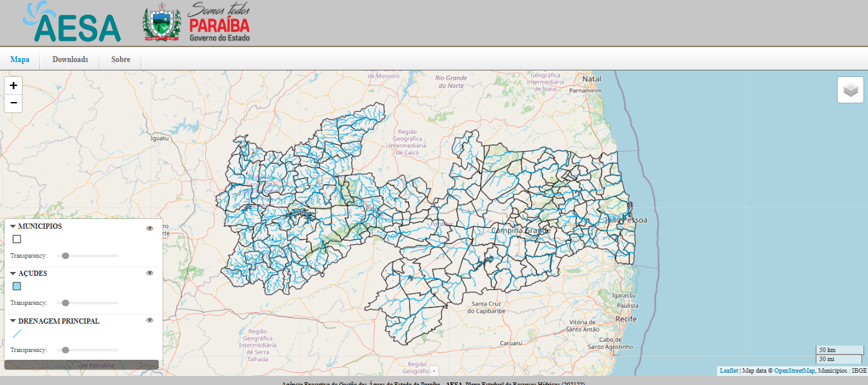Zoom in on the map
Screen dimensions: 868x385
pos(13,85)
